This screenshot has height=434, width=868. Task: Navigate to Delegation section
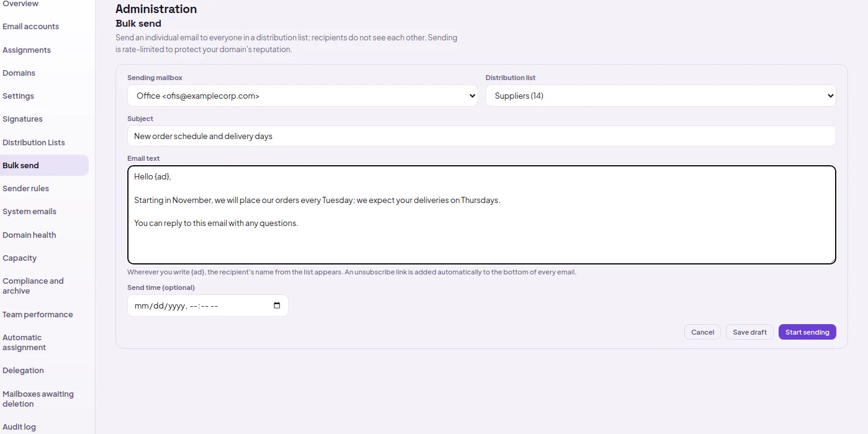click(23, 371)
